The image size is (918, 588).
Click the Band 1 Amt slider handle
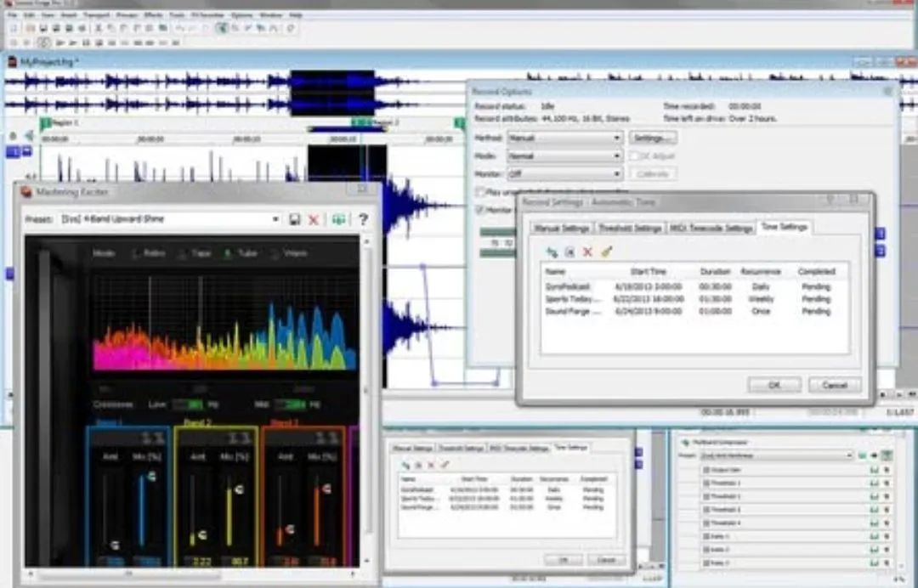click(x=114, y=545)
